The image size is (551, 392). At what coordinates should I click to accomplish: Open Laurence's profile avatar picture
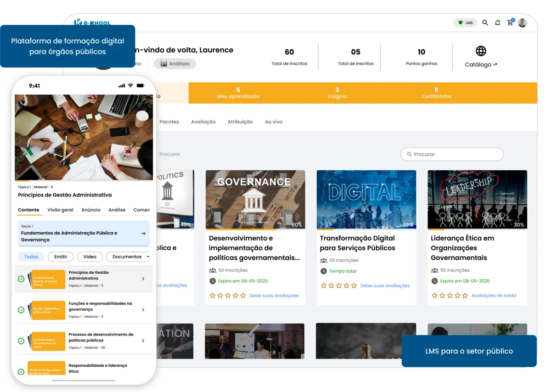point(523,22)
